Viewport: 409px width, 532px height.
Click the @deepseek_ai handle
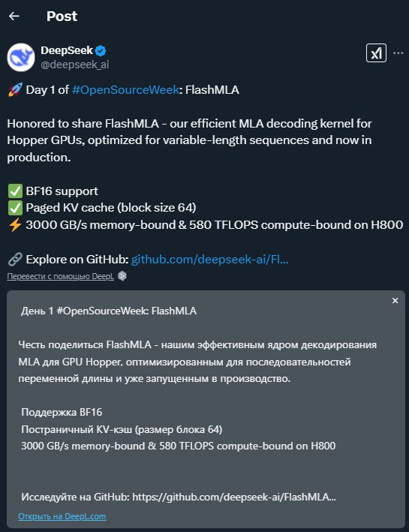coord(75,65)
